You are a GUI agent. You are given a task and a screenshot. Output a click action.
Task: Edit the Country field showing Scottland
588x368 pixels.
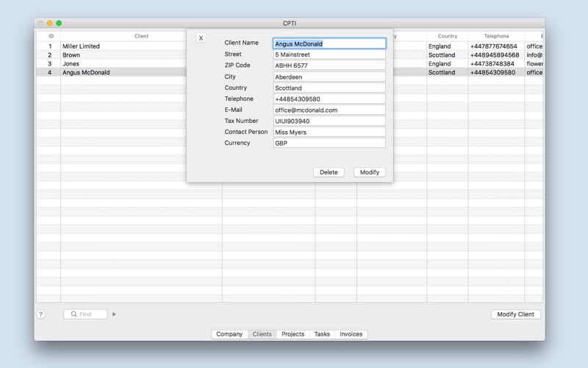click(329, 88)
